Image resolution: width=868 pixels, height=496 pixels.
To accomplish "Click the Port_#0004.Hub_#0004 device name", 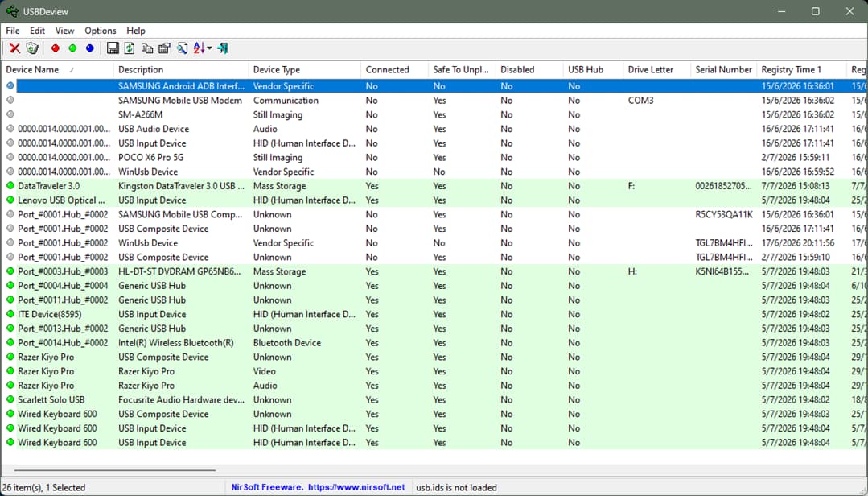I will 63,286.
